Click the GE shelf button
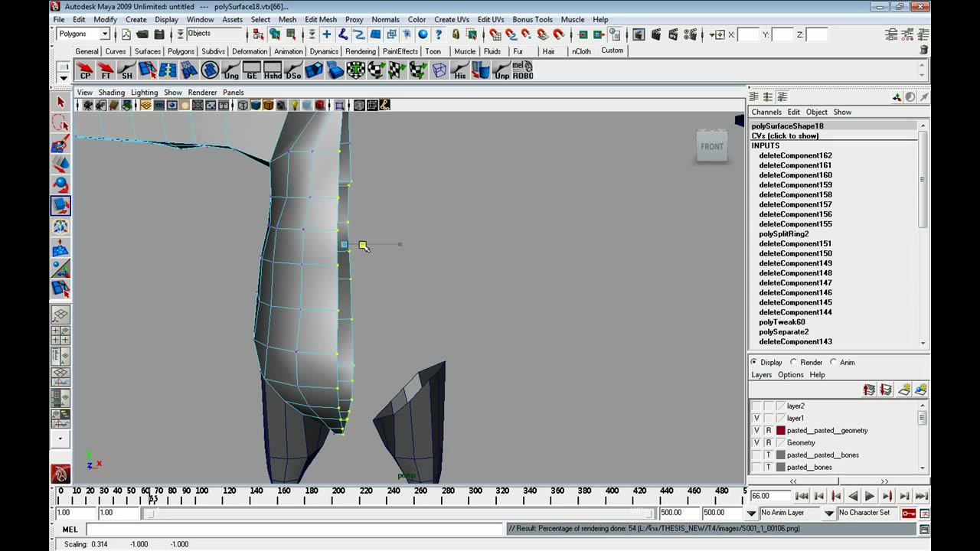Image resolution: width=980 pixels, height=551 pixels. click(251, 71)
